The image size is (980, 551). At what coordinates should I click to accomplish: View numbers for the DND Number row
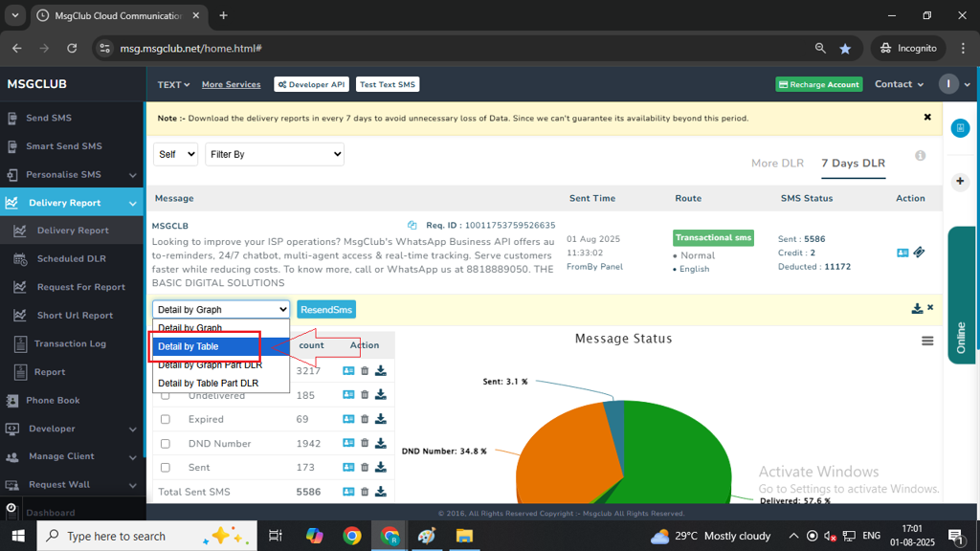pyautogui.click(x=348, y=443)
